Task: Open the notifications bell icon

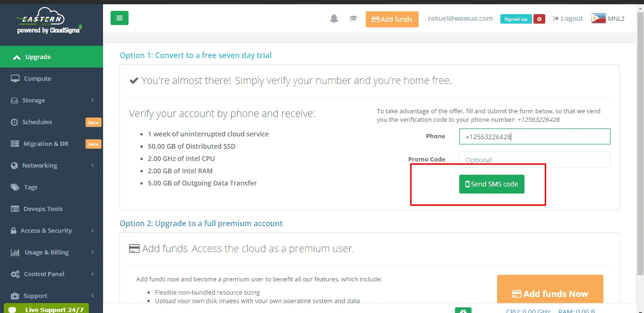Action: point(334,18)
